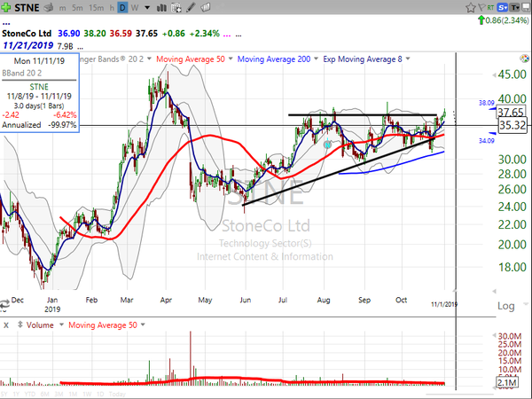Select the pencil drawing tools icon

point(191,7)
